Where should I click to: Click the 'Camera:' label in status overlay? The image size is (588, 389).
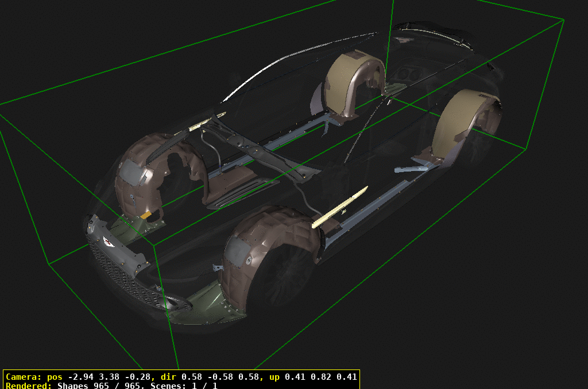click(x=22, y=377)
